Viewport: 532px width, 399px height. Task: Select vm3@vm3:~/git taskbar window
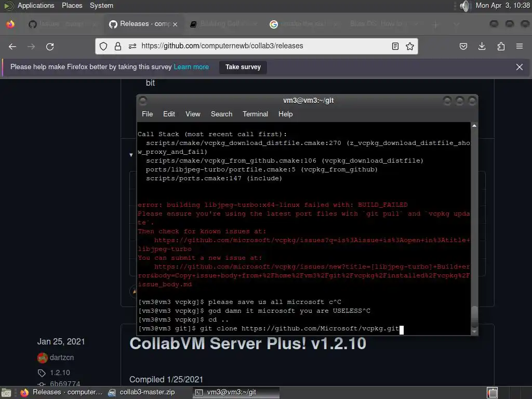pos(236,393)
